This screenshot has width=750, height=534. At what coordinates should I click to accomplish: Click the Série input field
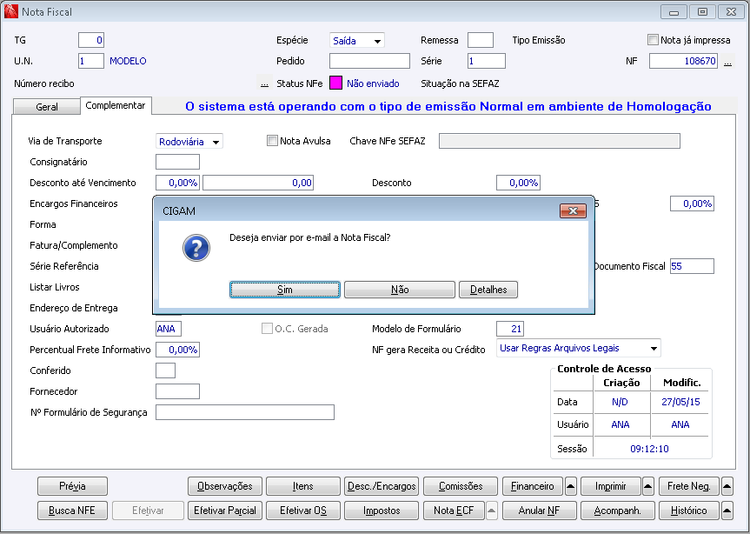(x=486, y=61)
